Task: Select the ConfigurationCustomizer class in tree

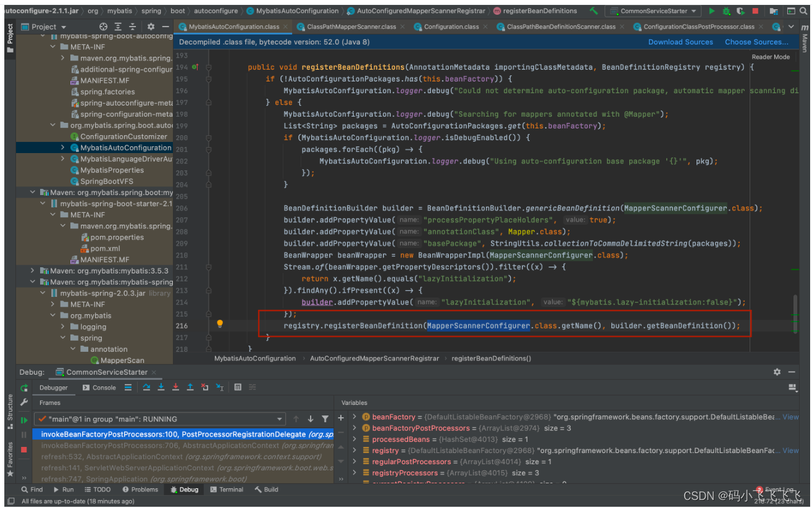Action: [123, 136]
